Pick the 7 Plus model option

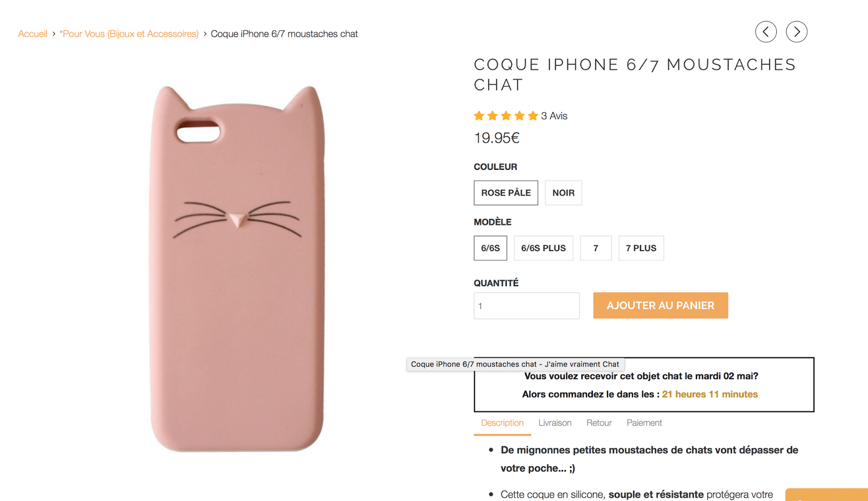[641, 248]
